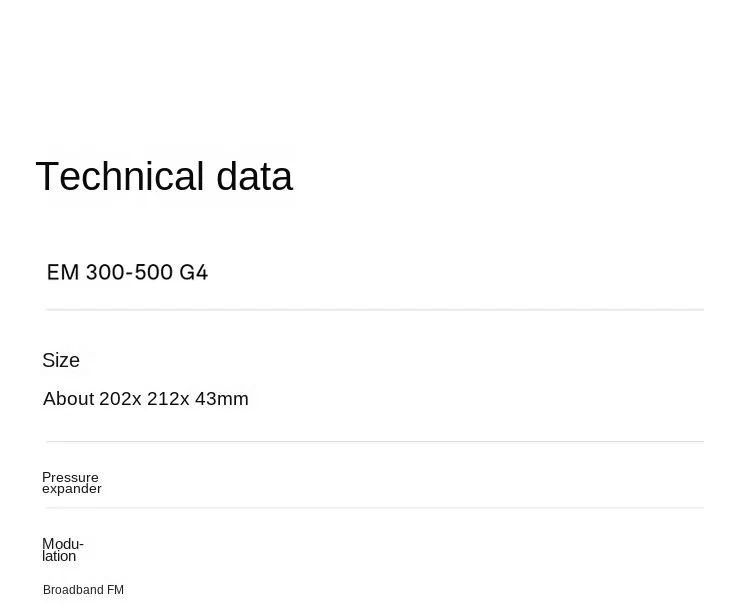Click the 300-500 numbers in model title
The image size is (750, 606).
129,273
